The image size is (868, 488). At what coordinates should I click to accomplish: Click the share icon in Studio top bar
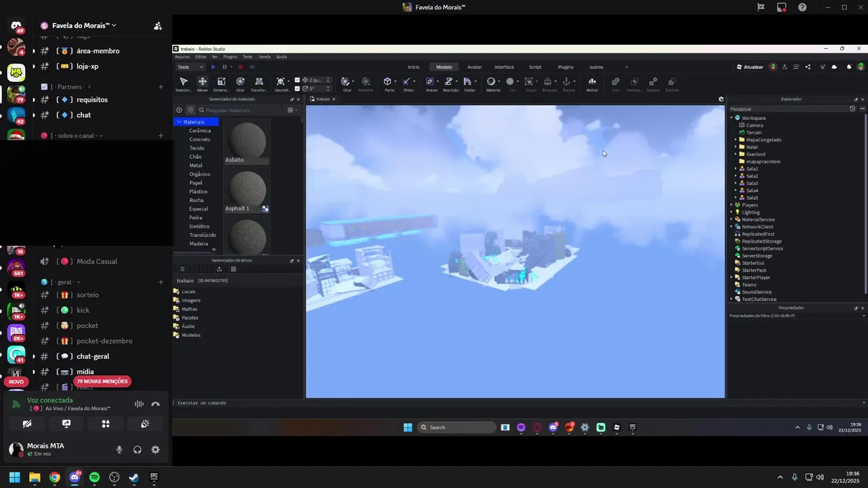808,67
